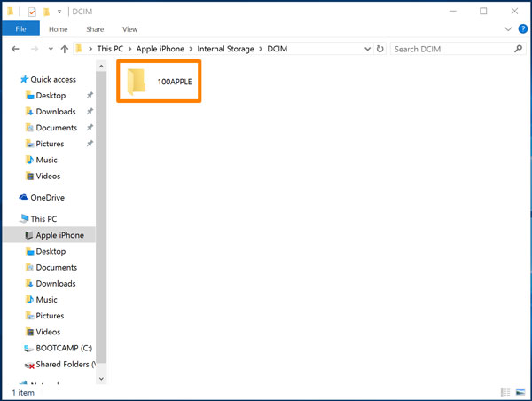Viewport: 532px width, 401px height.
Task: Expand chevron after This PC breadcrumb
Action: pyautogui.click(x=129, y=49)
